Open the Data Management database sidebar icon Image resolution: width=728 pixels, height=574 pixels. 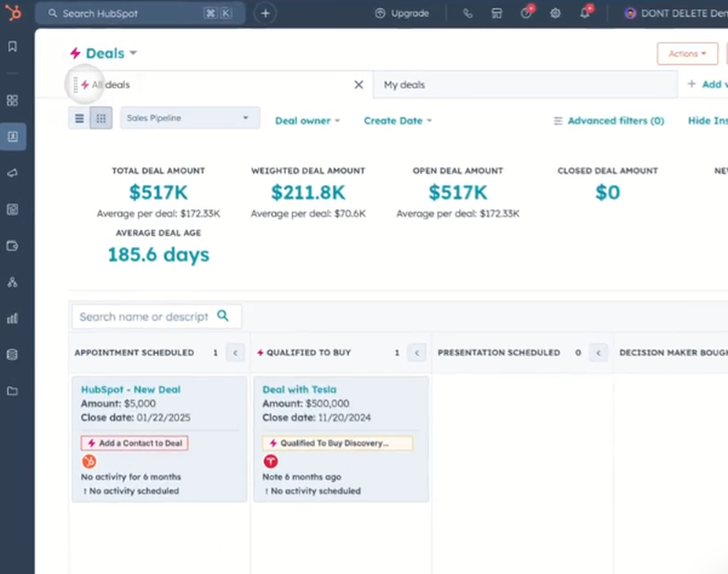(12, 355)
